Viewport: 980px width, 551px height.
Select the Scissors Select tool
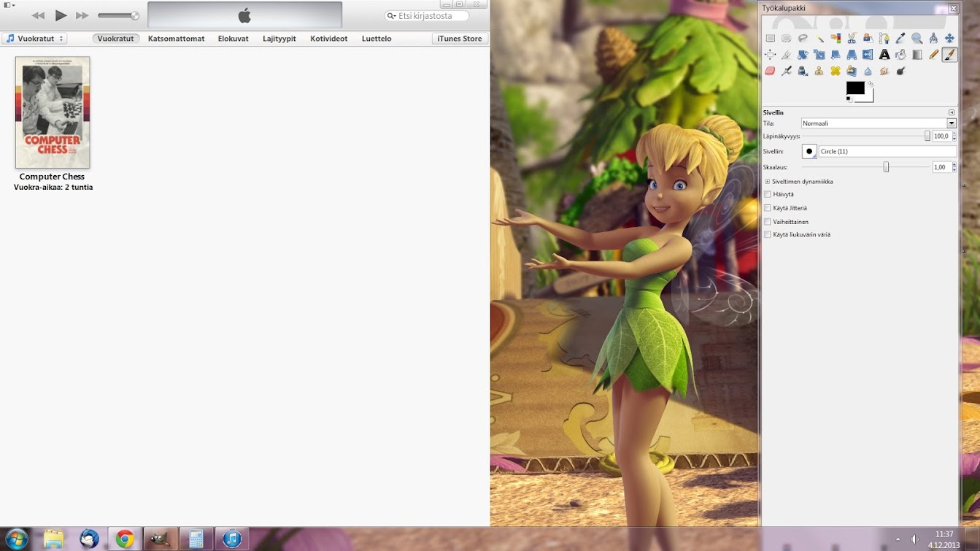pyautogui.click(x=852, y=38)
